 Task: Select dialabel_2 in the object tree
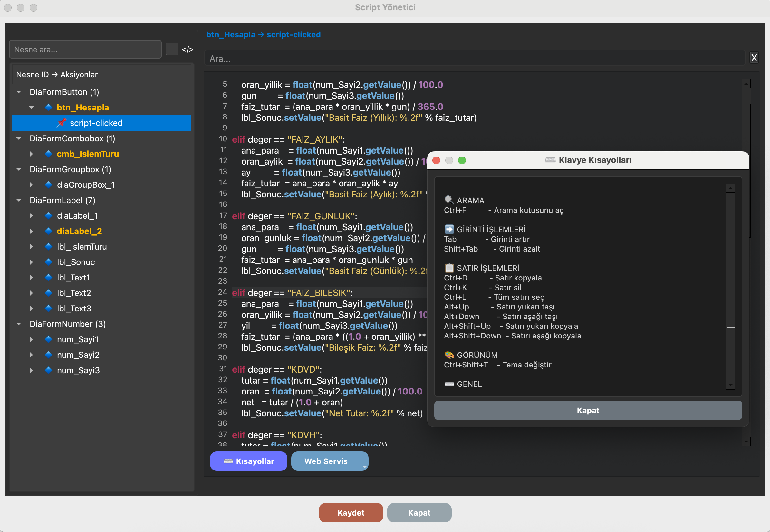[79, 231]
